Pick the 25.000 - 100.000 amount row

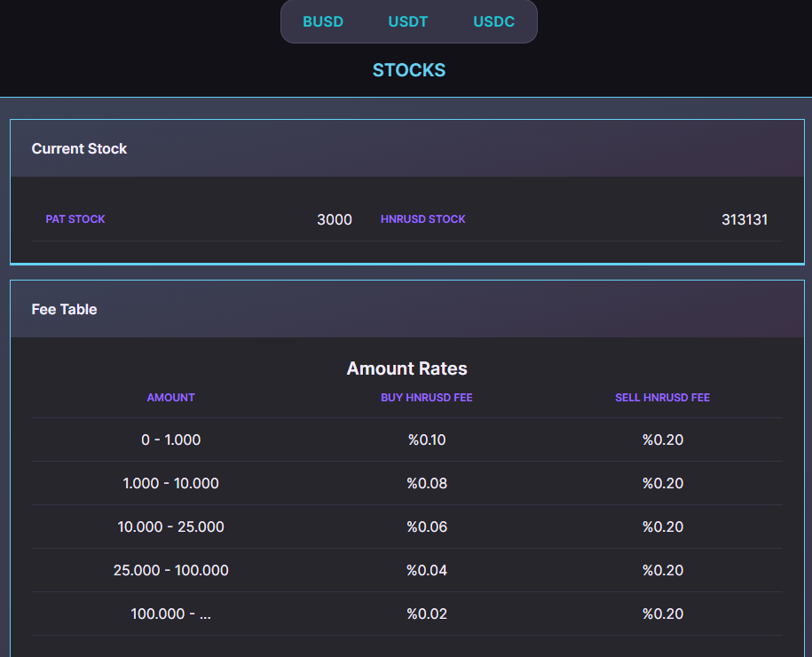click(170, 570)
